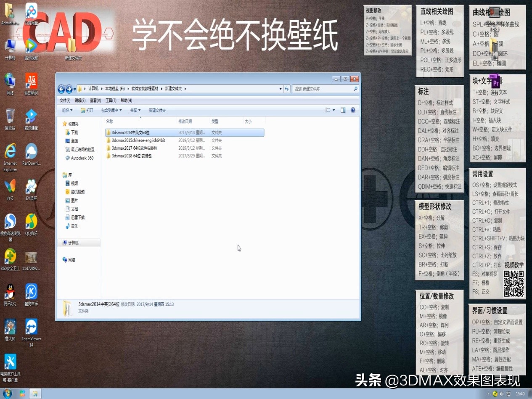The height and width of the screenshot is (399, 532).
Task: Click the Explorer taskbar button
Action: pyautogui.click(x=36, y=394)
